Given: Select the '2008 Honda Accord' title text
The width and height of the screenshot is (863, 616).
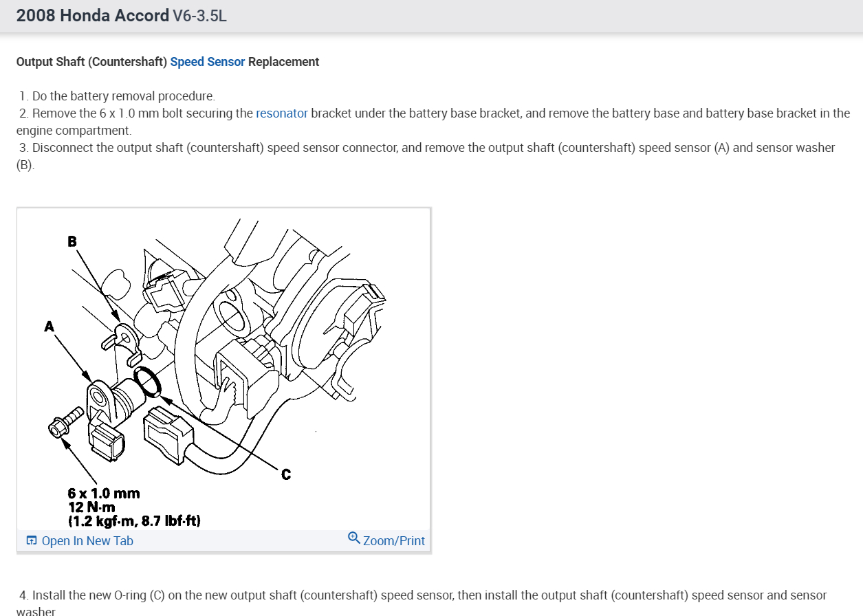Looking at the screenshot, I should pos(93,16).
